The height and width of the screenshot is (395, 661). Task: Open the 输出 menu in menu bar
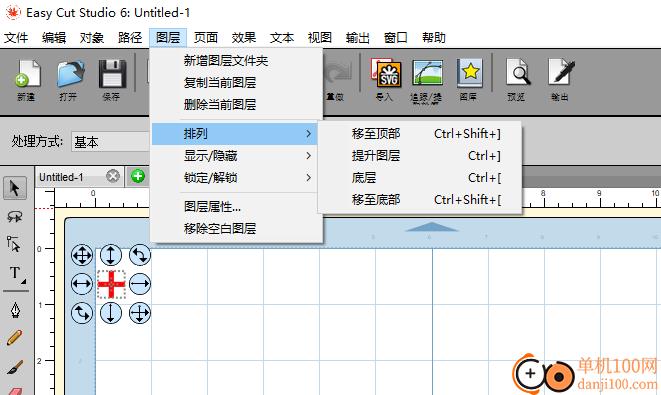click(x=357, y=38)
